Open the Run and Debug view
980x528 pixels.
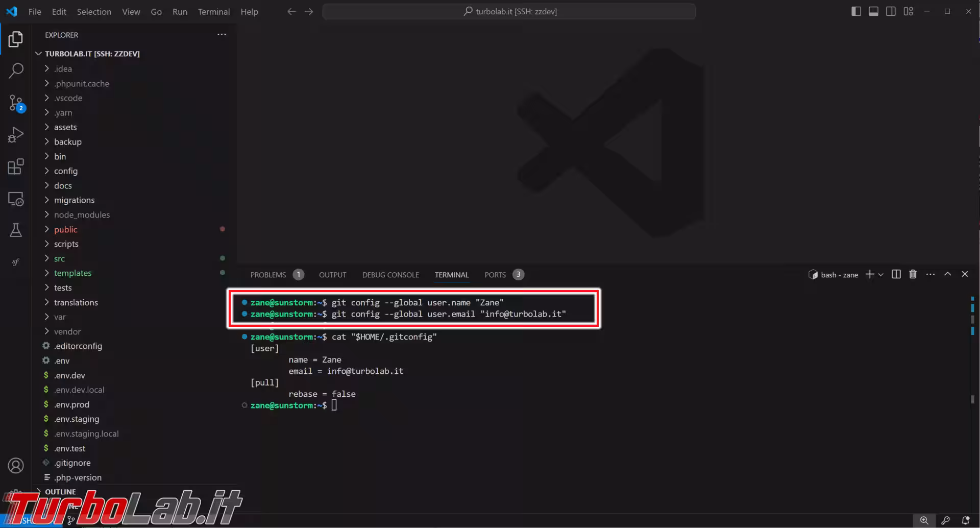[16, 135]
